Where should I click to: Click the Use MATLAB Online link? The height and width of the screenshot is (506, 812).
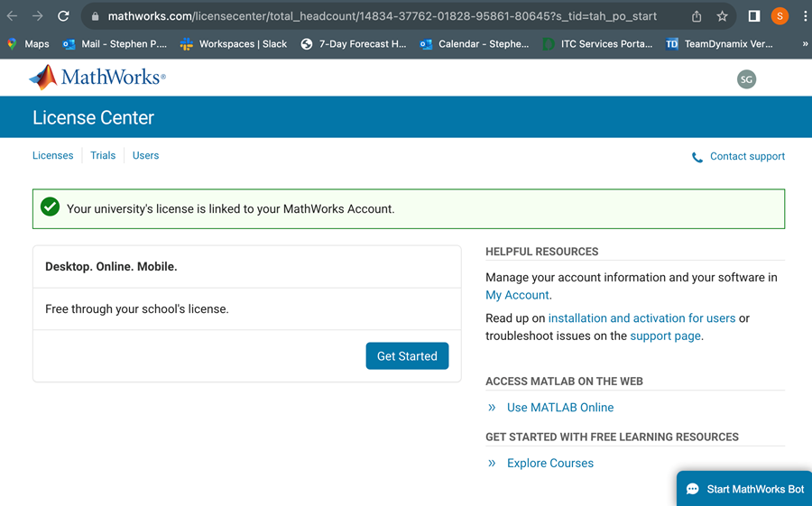pyautogui.click(x=559, y=408)
